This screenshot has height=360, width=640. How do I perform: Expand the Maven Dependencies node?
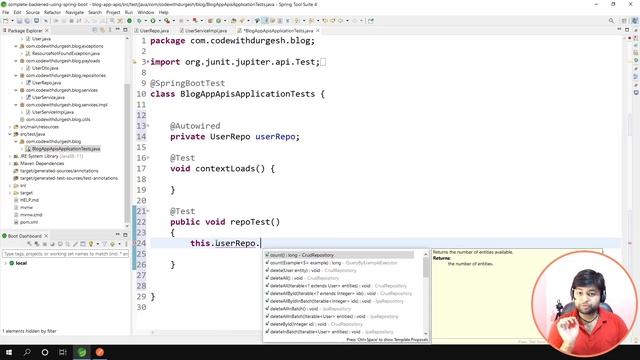tap(10, 164)
